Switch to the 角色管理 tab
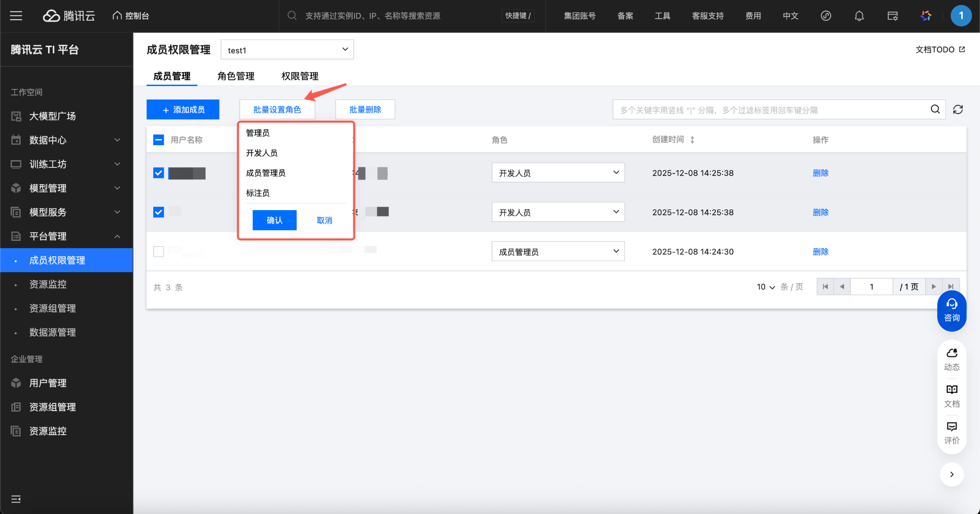This screenshot has height=514, width=980. click(x=236, y=76)
